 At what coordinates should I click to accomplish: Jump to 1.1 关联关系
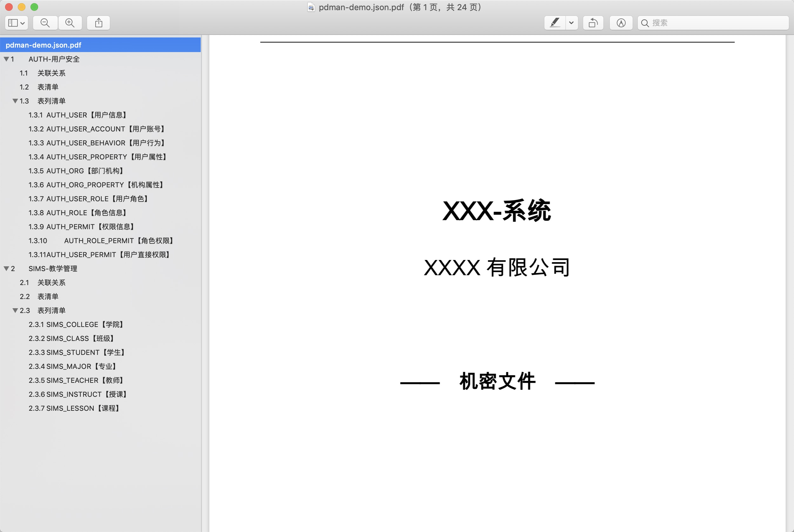pyautogui.click(x=43, y=73)
